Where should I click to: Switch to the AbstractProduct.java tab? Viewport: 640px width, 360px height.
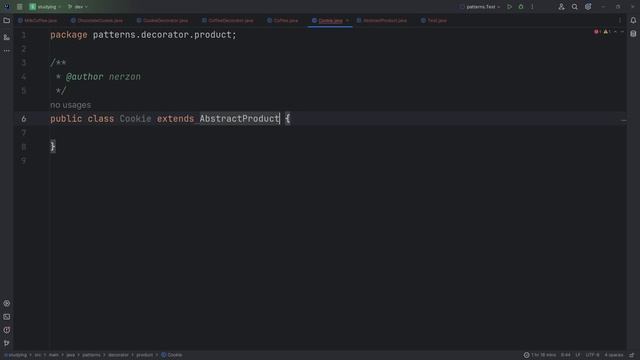tap(382, 20)
